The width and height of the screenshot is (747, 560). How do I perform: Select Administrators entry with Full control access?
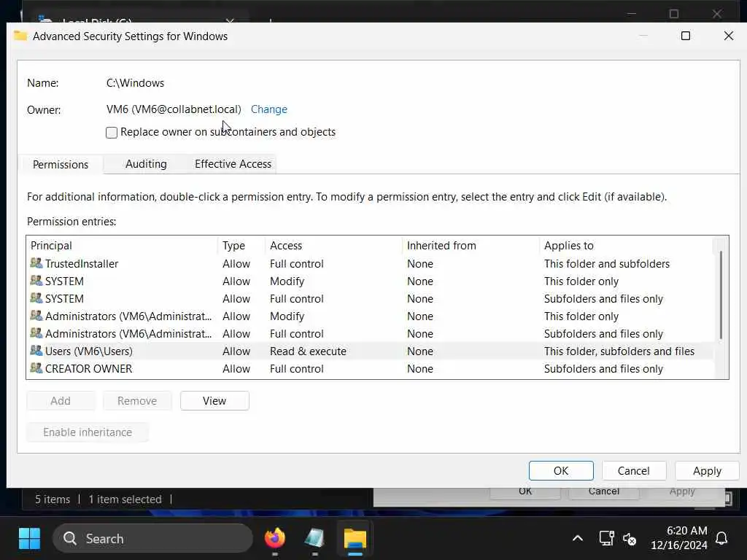(370, 334)
